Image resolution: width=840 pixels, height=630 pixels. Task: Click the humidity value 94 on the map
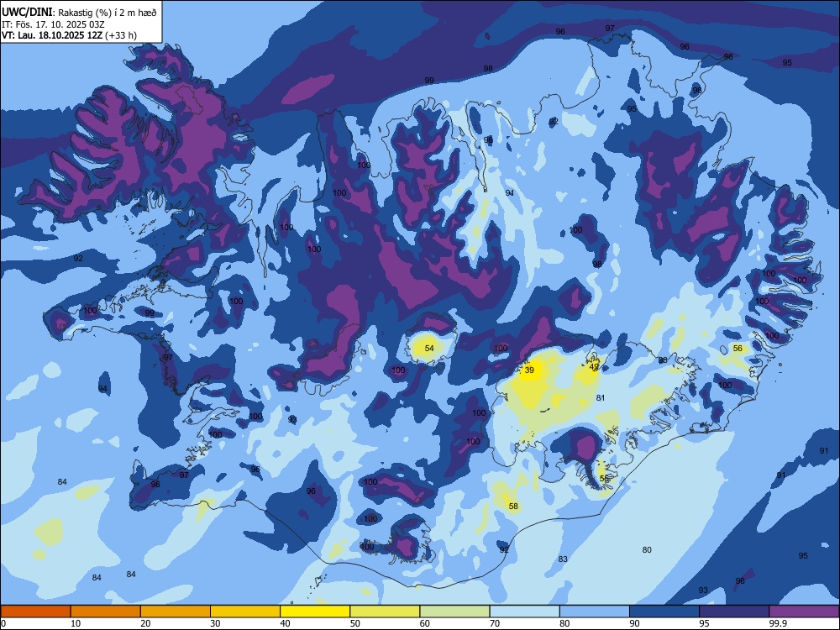pos(102,389)
